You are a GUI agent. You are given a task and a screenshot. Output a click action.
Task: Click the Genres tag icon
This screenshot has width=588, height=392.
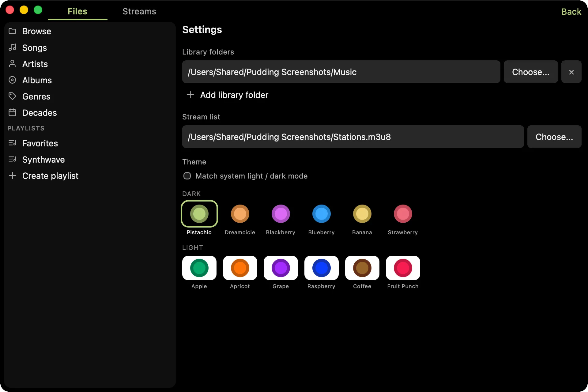tap(12, 96)
